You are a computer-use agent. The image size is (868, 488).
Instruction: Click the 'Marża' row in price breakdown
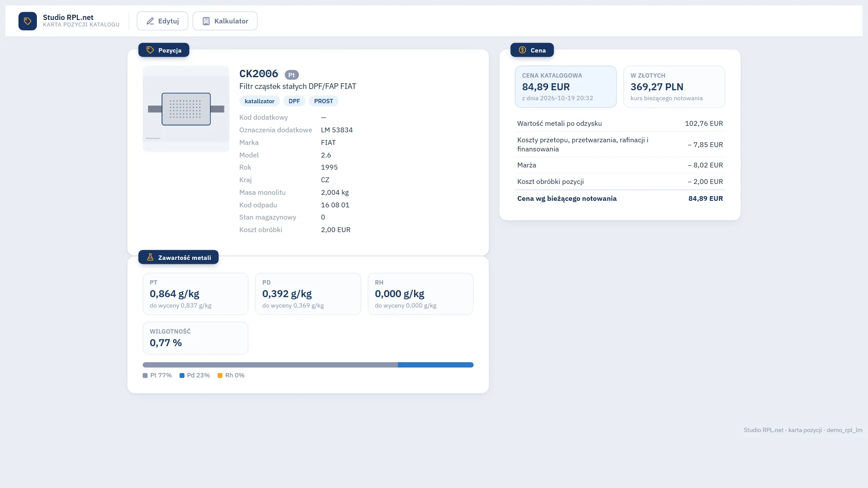click(620, 165)
